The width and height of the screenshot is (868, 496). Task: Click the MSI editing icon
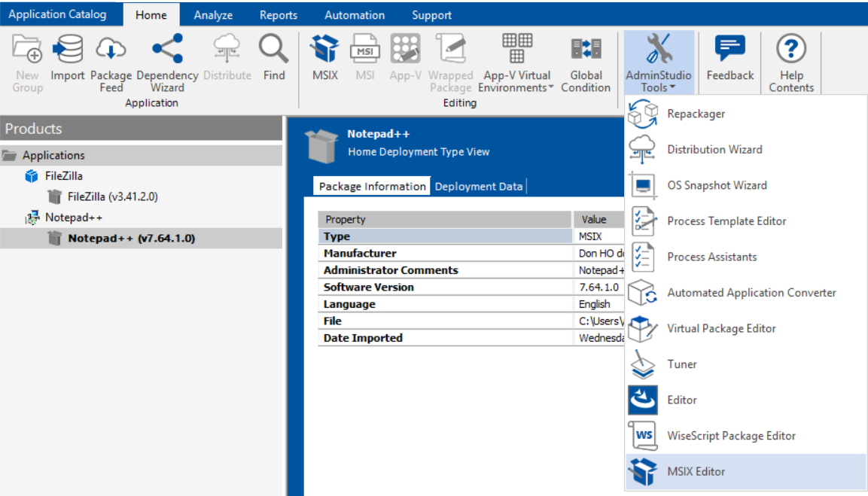(365, 49)
